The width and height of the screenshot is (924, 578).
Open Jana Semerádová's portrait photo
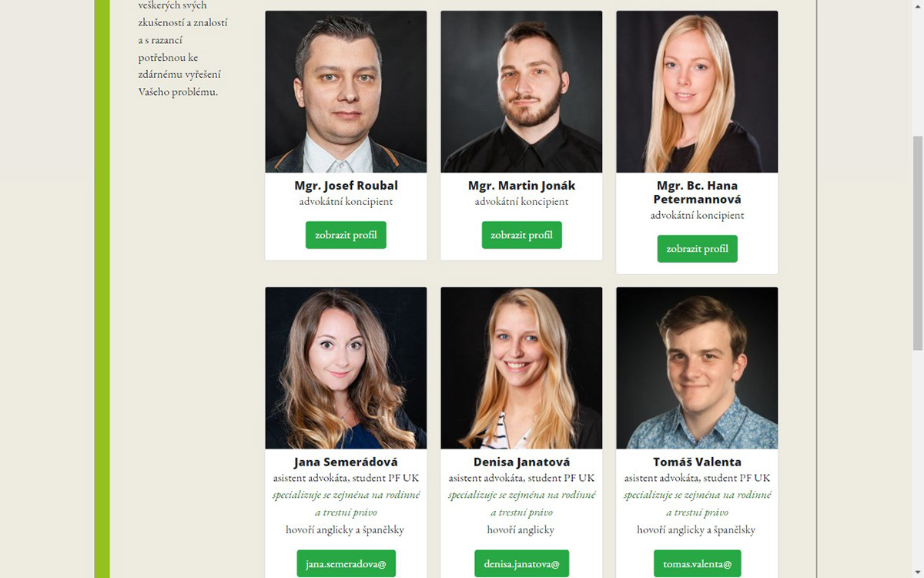click(346, 368)
